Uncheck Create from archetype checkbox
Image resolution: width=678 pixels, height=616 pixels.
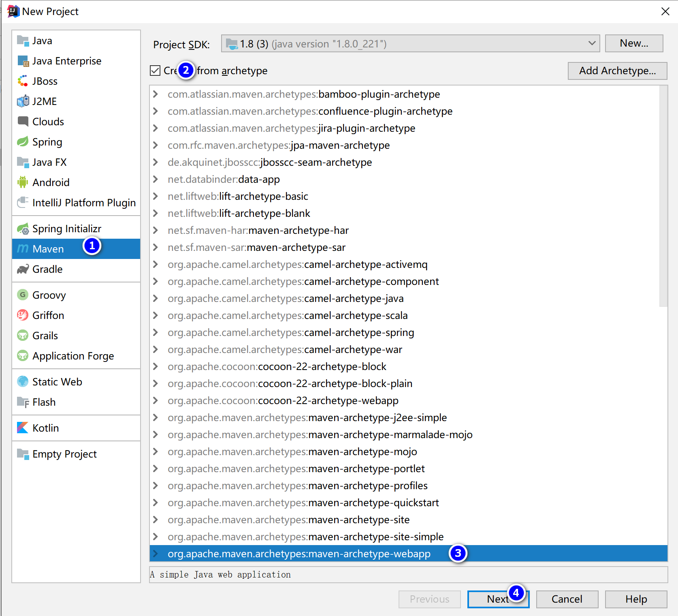155,71
